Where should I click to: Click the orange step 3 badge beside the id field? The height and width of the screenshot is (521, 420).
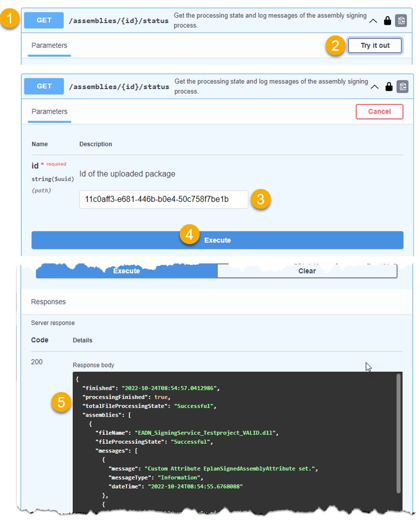tap(261, 199)
